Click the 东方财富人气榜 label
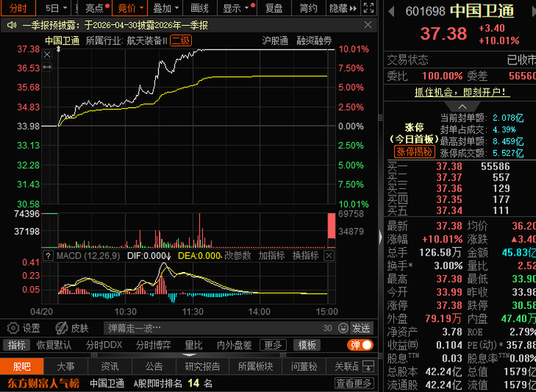Screen dimensions: 536x392 click(x=43, y=383)
